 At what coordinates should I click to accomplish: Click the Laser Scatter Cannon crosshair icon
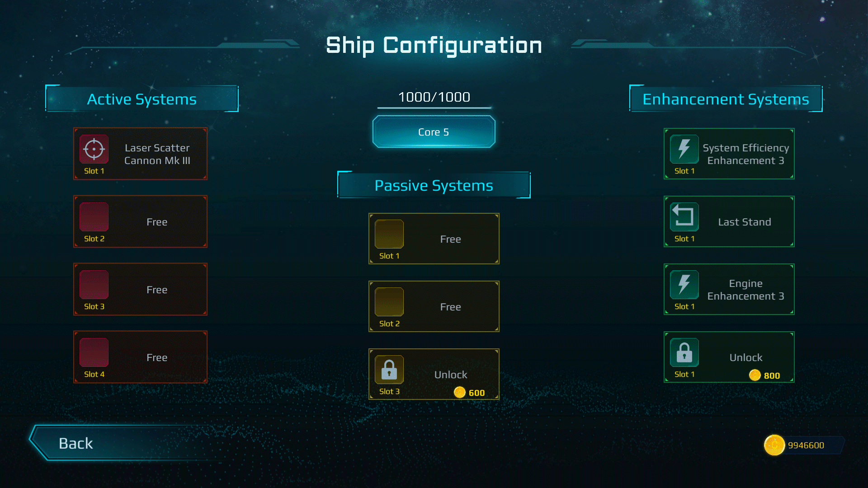[x=94, y=149]
